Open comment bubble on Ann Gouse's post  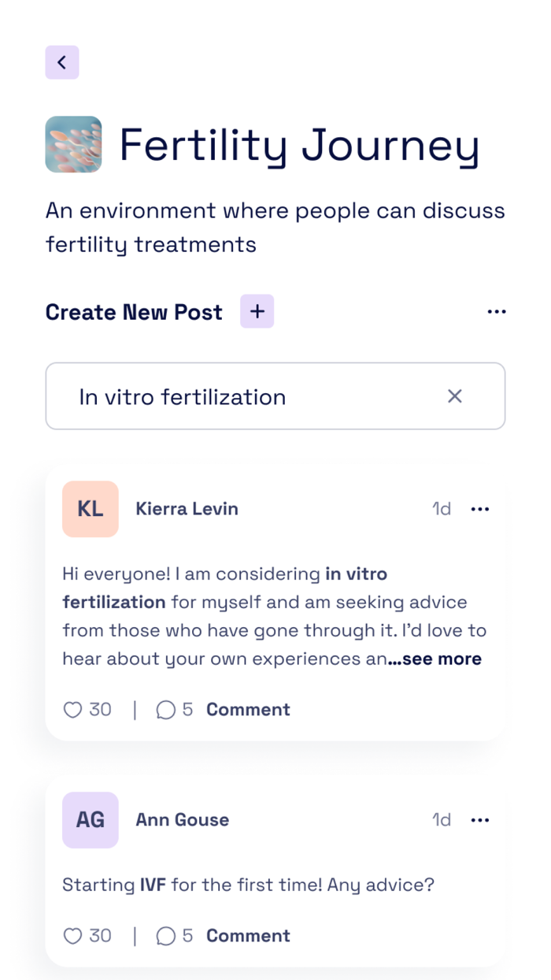tap(165, 936)
